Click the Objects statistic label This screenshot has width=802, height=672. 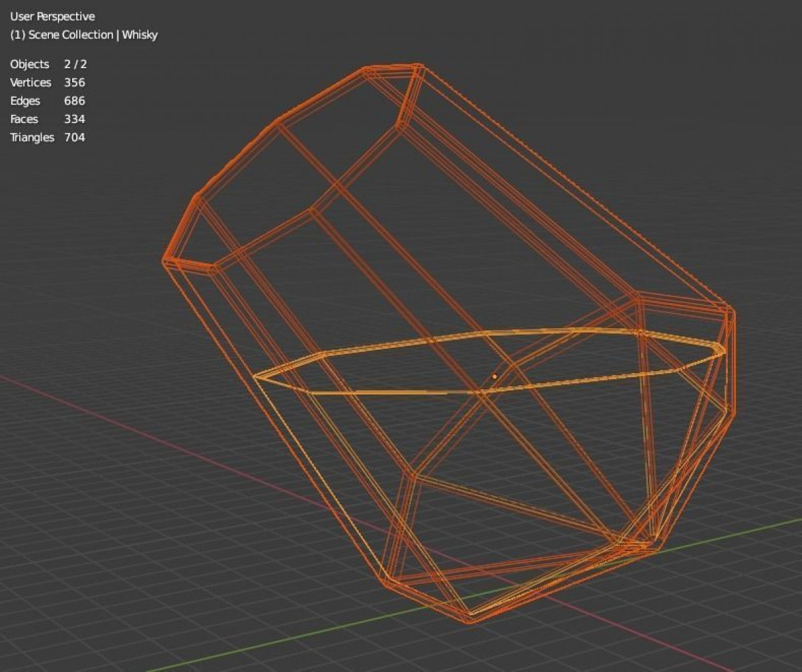click(29, 64)
